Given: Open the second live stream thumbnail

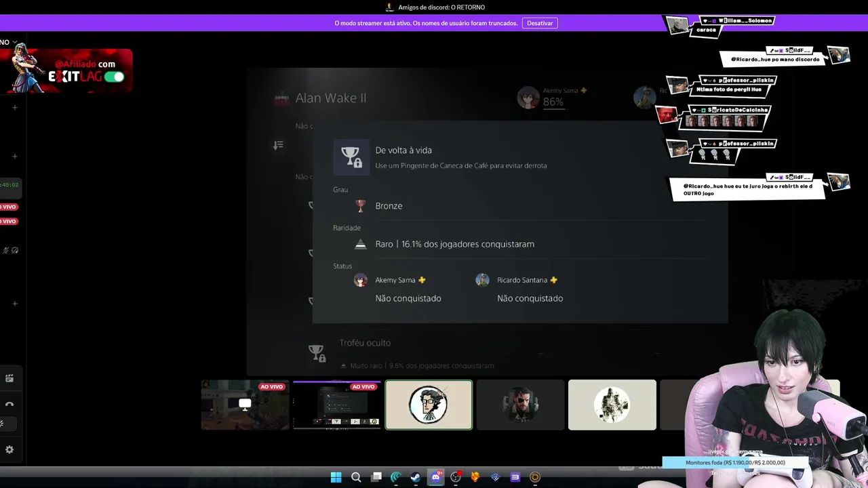Looking at the screenshot, I should tap(337, 405).
